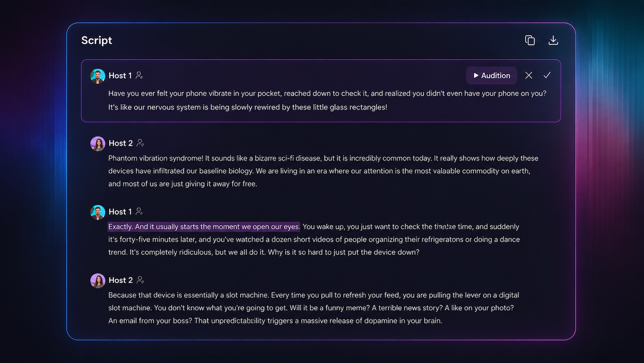Play the Audition preview

pyautogui.click(x=491, y=76)
